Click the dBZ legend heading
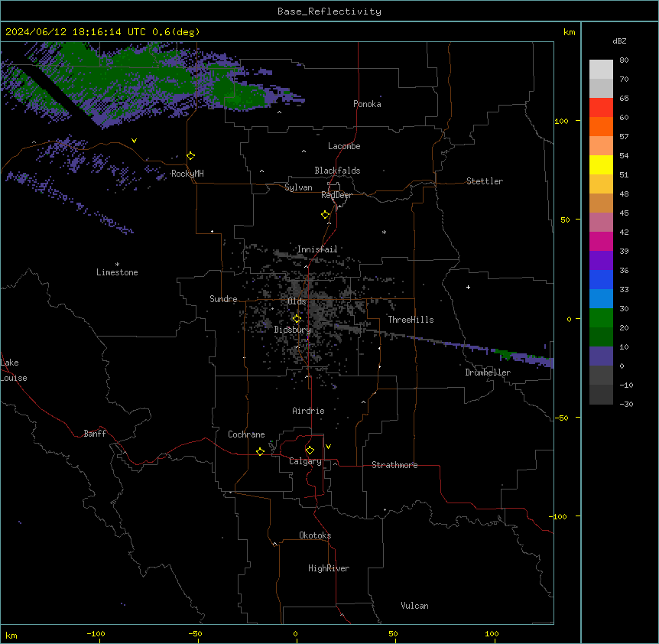659x644 pixels. click(x=619, y=41)
